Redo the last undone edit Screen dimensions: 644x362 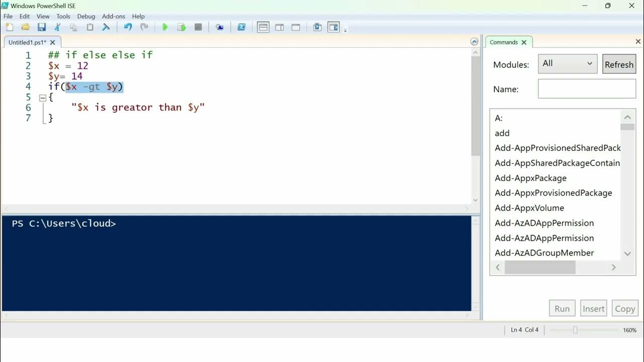click(144, 27)
